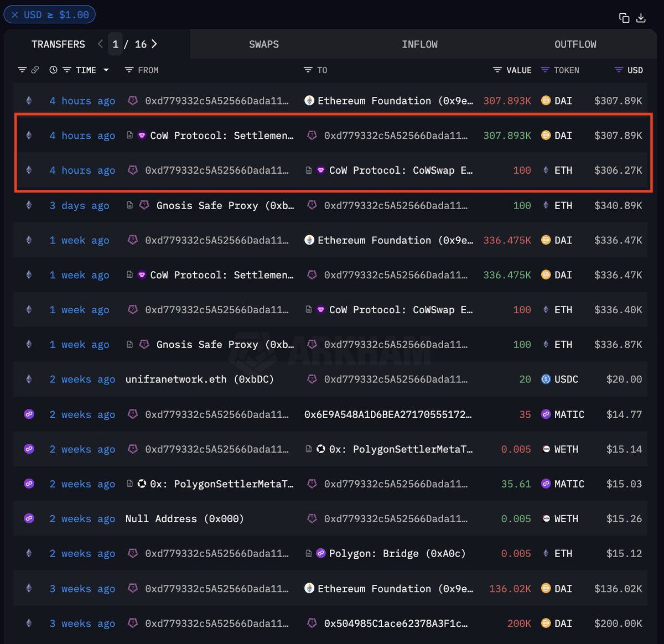Click the MATIC token icon, $15.03 row
The width and height of the screenshot is (664, 644).
[x=546, y=484]
